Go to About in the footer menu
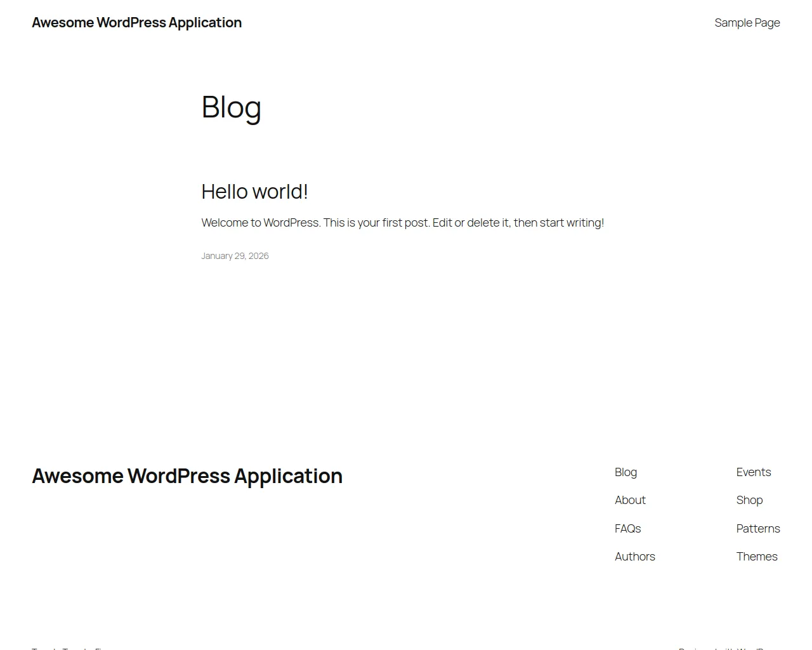This screenshot has height=650, width=812. [x=630, y=500]
